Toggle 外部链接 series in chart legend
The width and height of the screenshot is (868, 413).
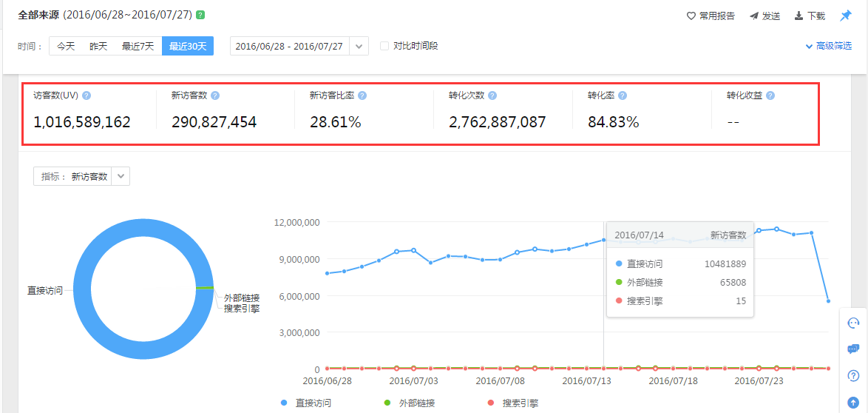(410, 403)
